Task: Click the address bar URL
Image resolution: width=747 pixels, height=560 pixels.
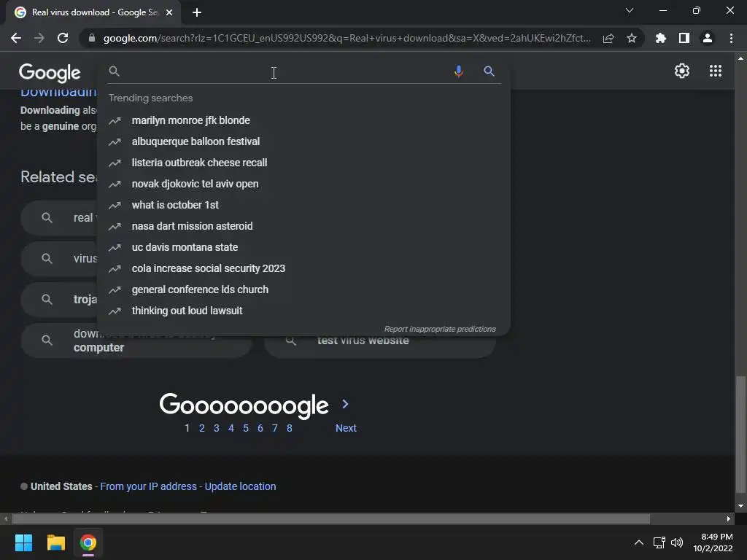Action: (347, 38)
